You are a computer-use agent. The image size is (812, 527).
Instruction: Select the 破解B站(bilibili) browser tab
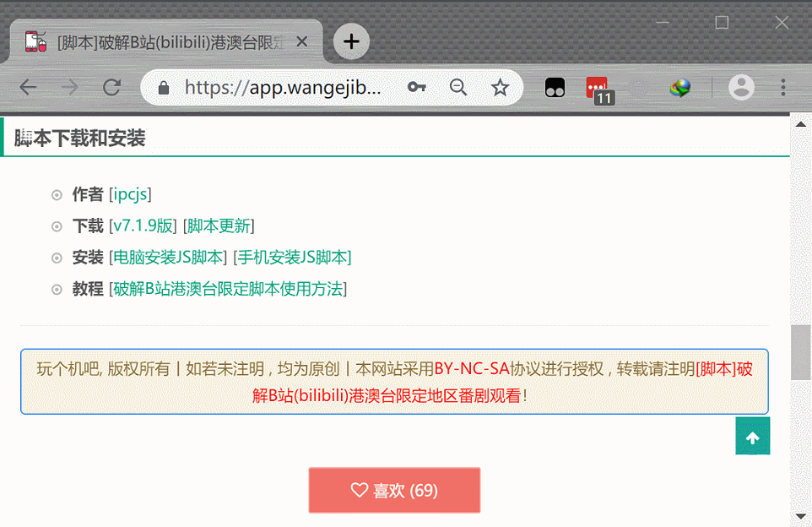tap(165, 41)
